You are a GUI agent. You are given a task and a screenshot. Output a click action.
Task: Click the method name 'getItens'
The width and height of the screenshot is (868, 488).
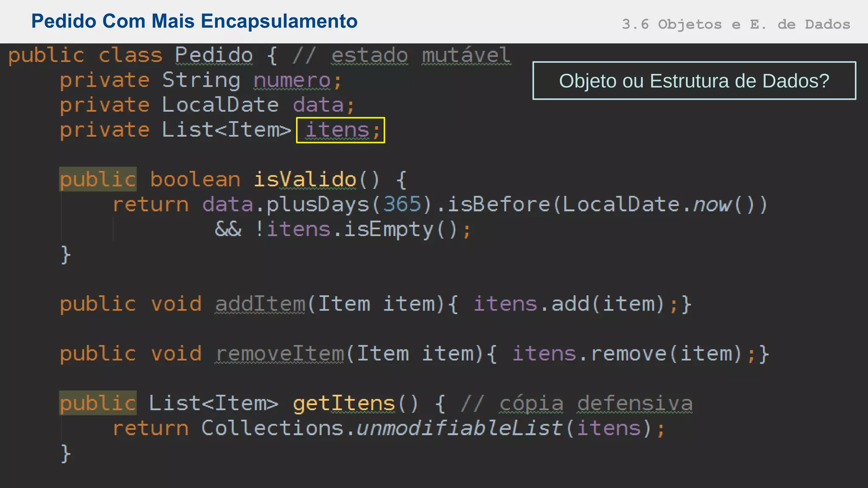tap(344, 403)
